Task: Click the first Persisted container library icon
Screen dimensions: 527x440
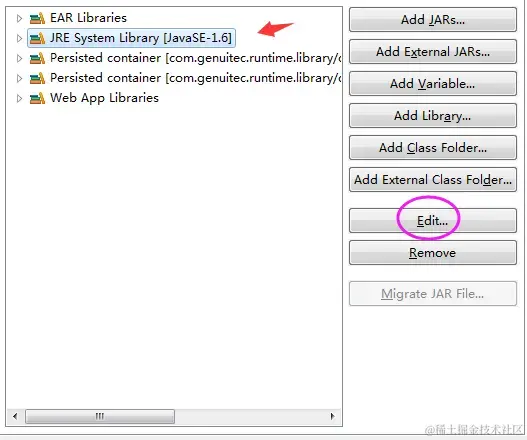Action: (x=37, y=58)
